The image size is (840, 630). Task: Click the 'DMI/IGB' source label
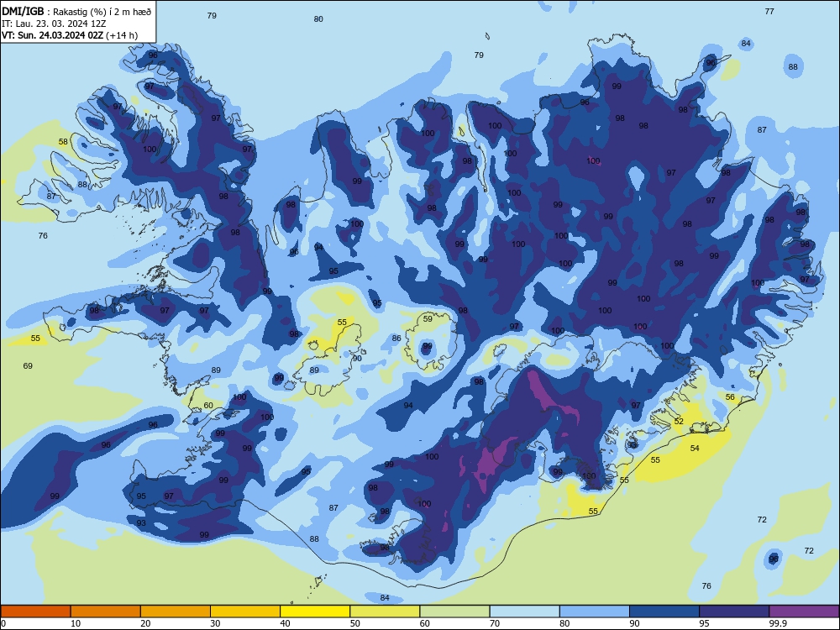(23, 12)
